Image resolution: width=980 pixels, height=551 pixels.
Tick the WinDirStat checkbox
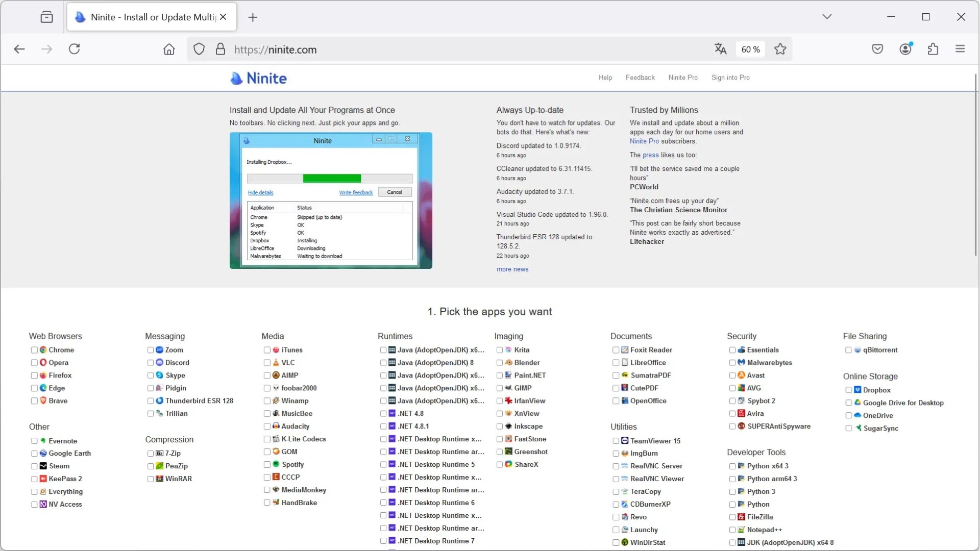[616, 543]
